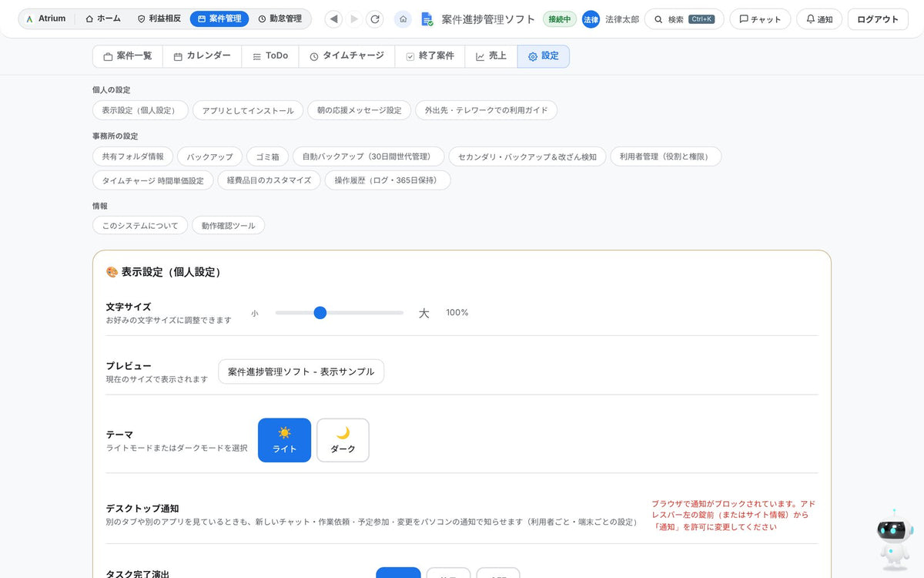This screenshot has height=578, width=924.
Task: Open the バックアップ setting chip
Action: coord(209,156)
